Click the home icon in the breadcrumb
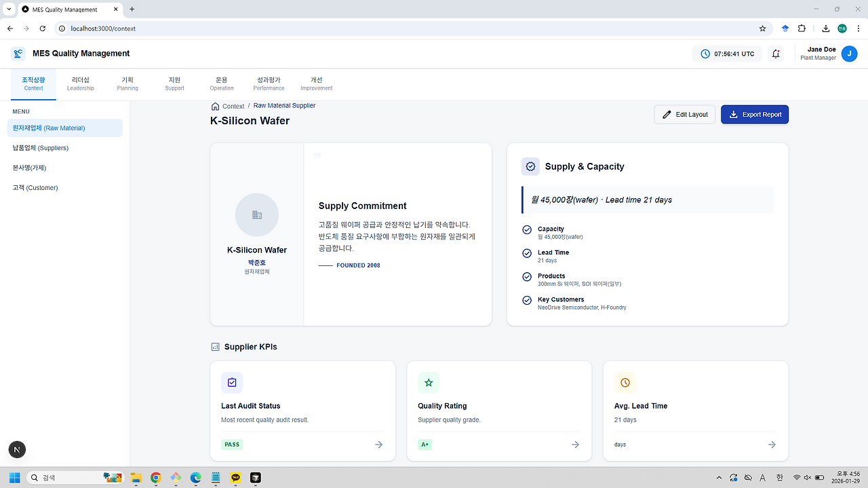This screenshot has height=488, width=868. coord(215,107)
